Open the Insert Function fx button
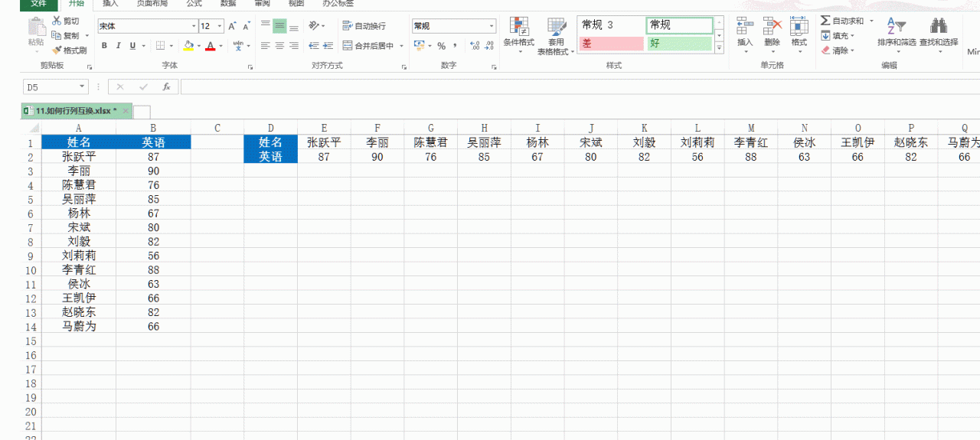 pos(166,87)
